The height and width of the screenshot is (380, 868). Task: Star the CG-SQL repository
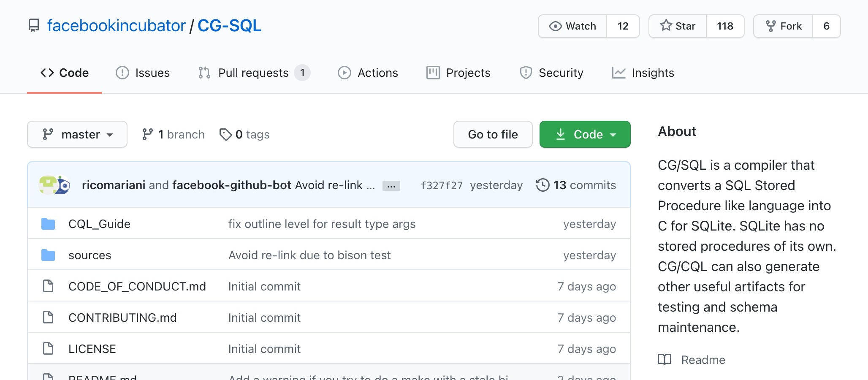point(678,26)
